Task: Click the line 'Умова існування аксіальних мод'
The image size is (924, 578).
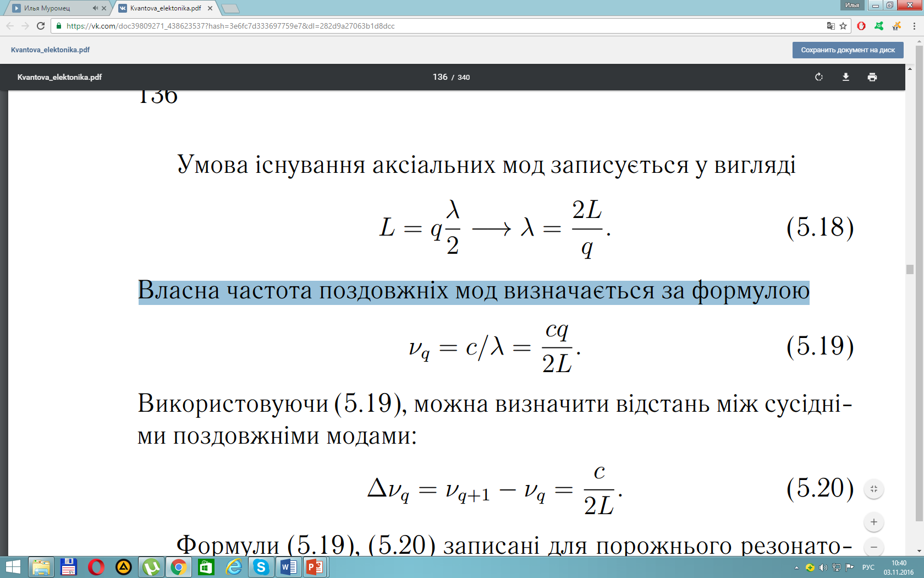Action: (486, 165)
